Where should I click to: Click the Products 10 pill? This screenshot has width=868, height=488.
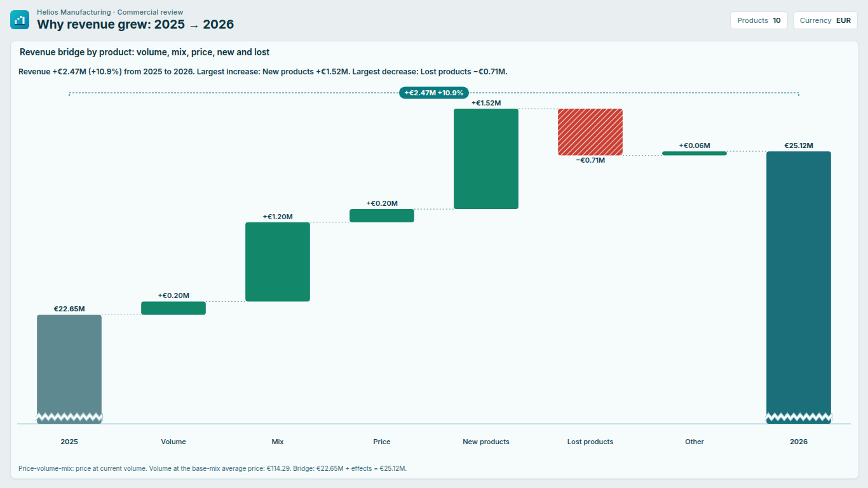coord(759,20)
